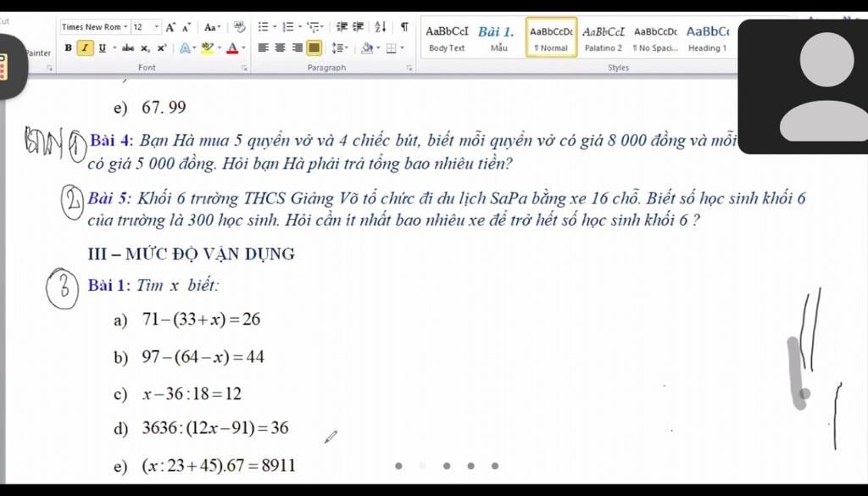Open the underline style dropdown arrow
Image resolution: width=868 pixels, height=496 pixels.
pos(114,48)
